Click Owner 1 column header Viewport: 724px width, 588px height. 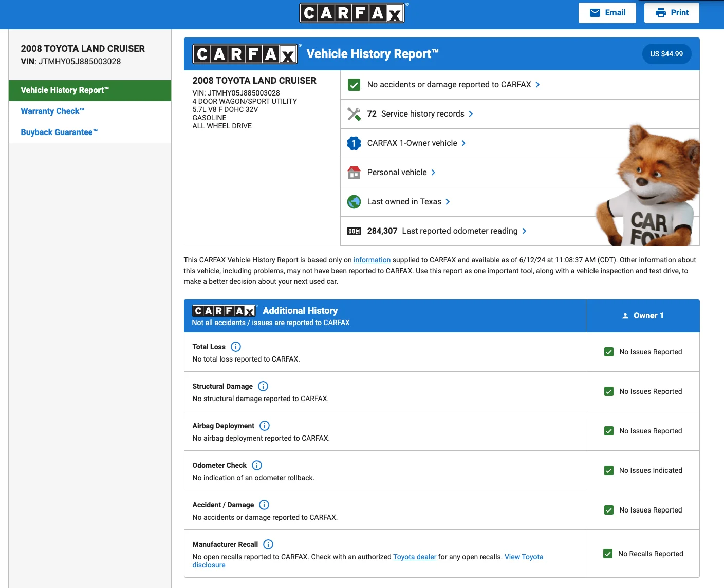(x=643, y=316)
